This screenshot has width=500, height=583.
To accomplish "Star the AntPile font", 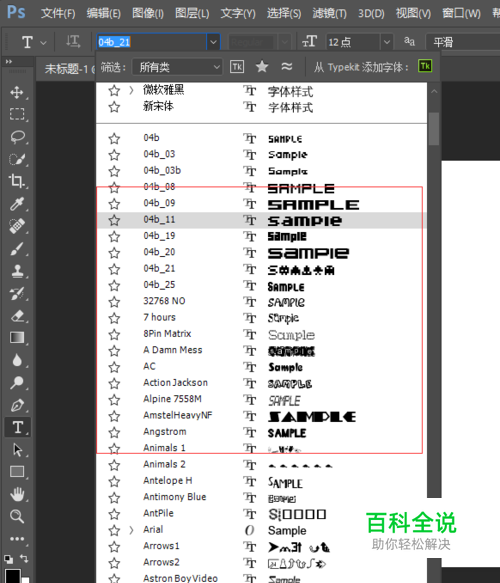I will [114, 514].
